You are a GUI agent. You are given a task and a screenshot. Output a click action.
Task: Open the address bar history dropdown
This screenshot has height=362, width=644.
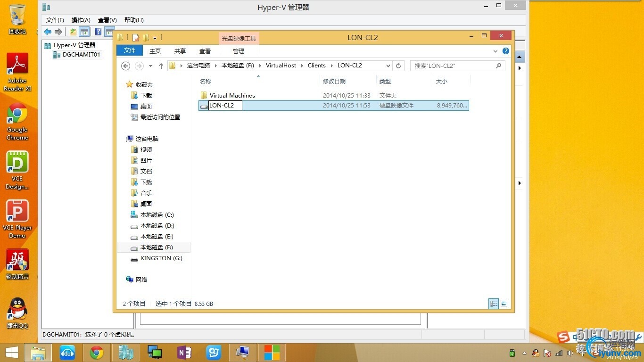tap(388, 66)
